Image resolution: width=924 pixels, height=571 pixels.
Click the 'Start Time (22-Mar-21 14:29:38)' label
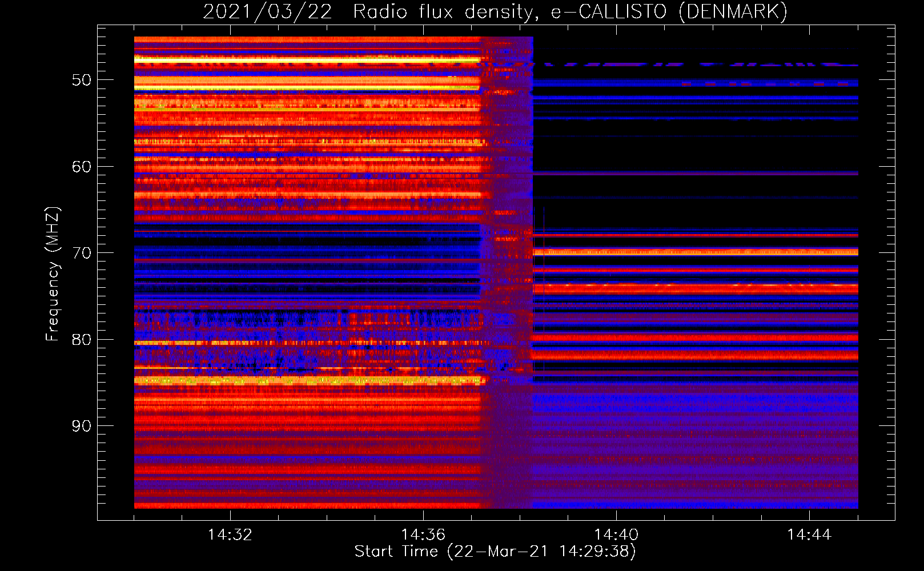click(495, 552)
